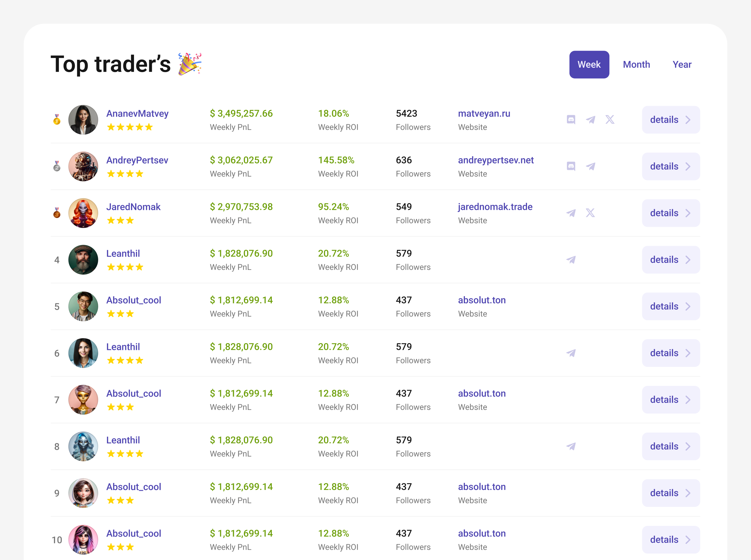Viewport: 751px width, 560px height.
Task: Click the fifth star in AnanevMatvey's rating
Action: [x=149, y=127]
